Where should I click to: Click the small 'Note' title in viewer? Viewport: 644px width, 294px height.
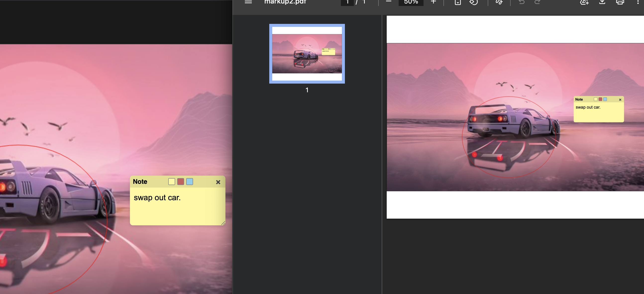(579, 99)
